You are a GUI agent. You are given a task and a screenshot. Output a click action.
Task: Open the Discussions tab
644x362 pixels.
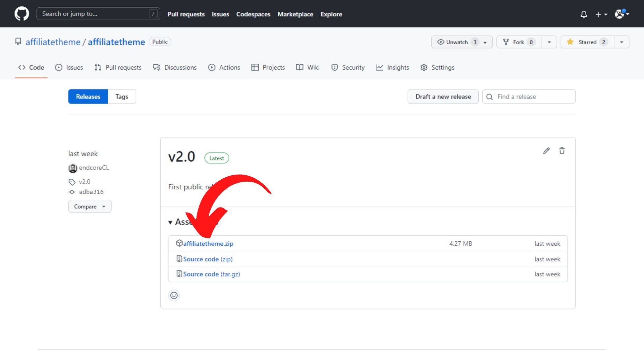175,67
